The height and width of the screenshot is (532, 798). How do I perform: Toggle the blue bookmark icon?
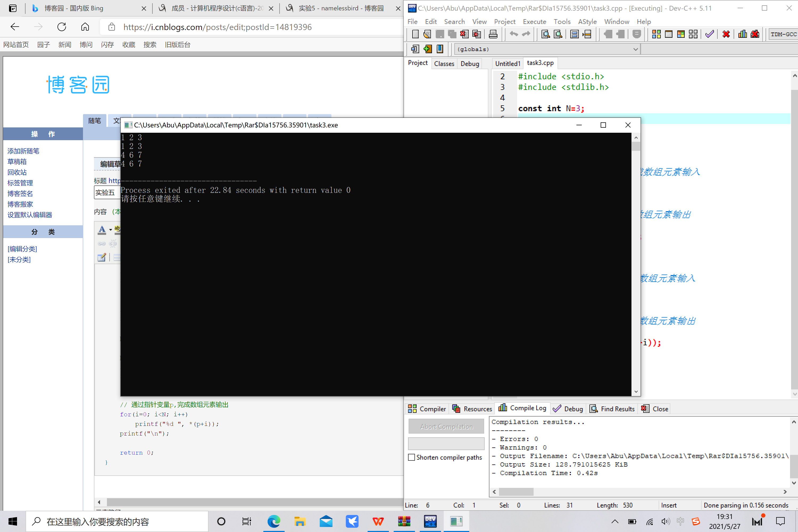click(440, 49)
